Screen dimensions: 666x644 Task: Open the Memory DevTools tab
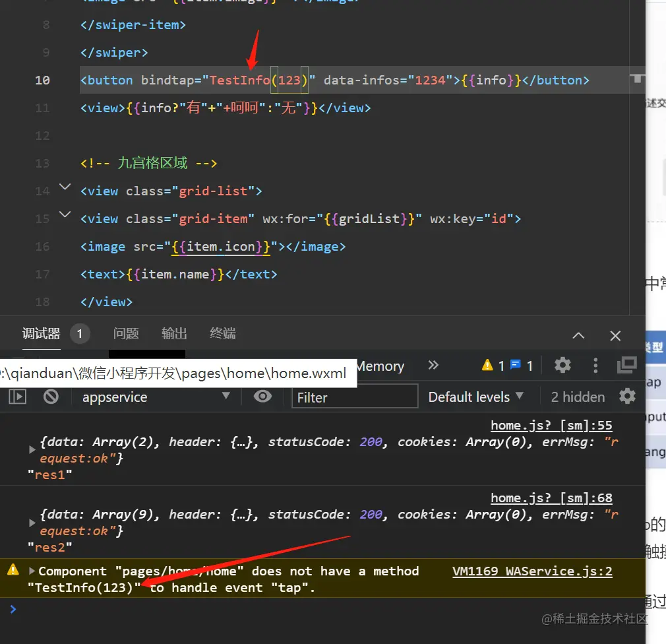pos(380,366)
